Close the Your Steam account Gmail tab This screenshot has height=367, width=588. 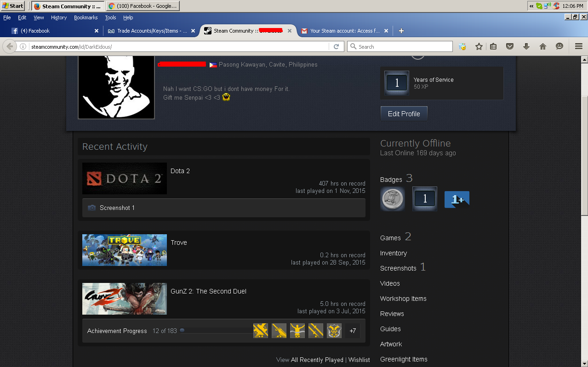point(386,31)
